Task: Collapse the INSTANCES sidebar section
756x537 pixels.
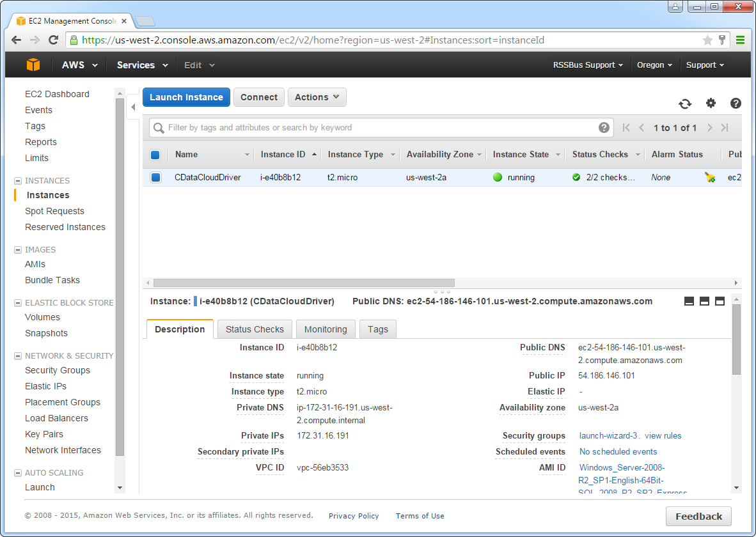Action: 18,181
